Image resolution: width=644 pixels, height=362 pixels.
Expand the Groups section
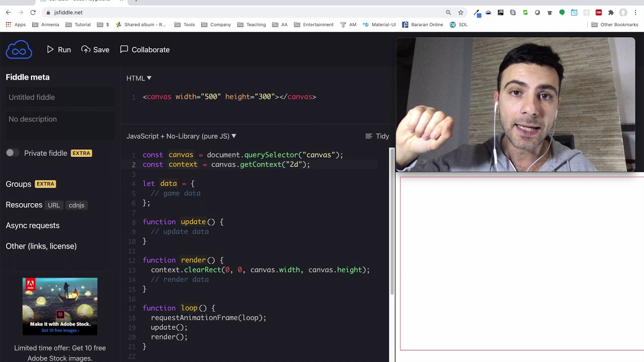(19, 184)
